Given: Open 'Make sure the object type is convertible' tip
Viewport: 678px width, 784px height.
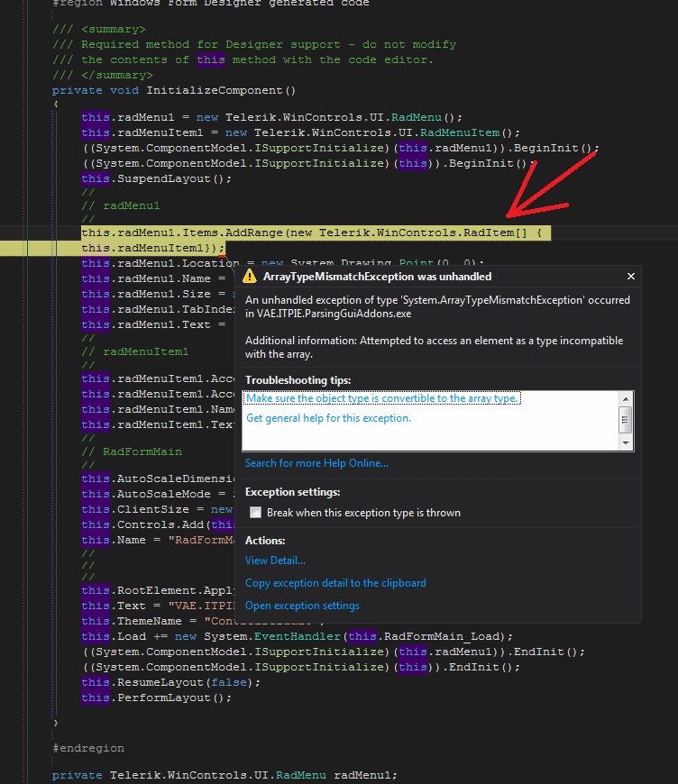Looking at the screenshot, I should point(381,398).
